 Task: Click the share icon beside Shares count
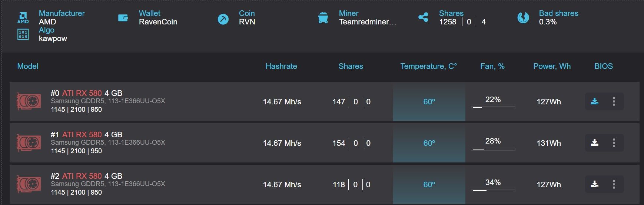(423, 17)
